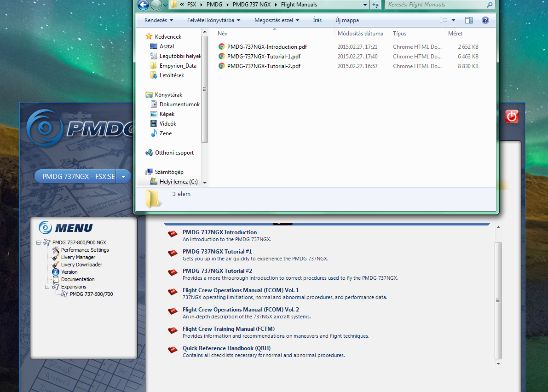
Task: Click the Livery Downloader icon in menu
Action: pos(56,265)
